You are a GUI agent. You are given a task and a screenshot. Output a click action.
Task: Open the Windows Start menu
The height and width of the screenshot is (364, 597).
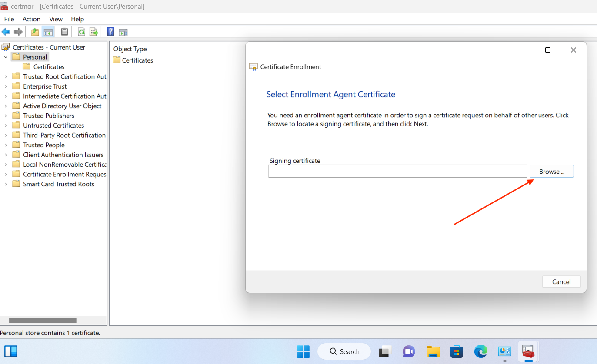coord(303,351)
